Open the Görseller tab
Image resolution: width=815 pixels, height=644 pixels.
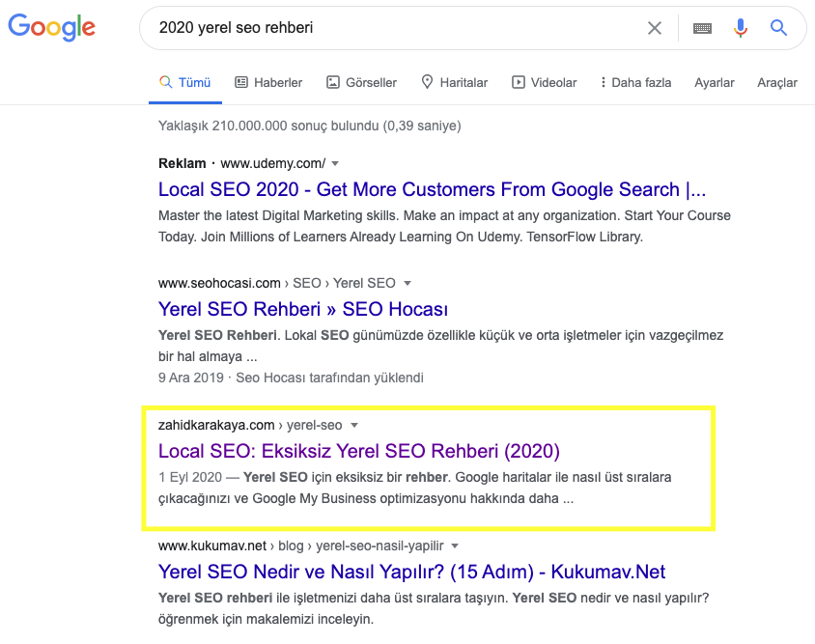coord(361,83)
